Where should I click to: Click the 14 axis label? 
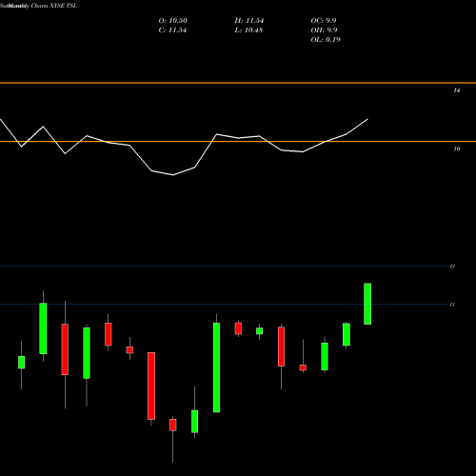456,90
